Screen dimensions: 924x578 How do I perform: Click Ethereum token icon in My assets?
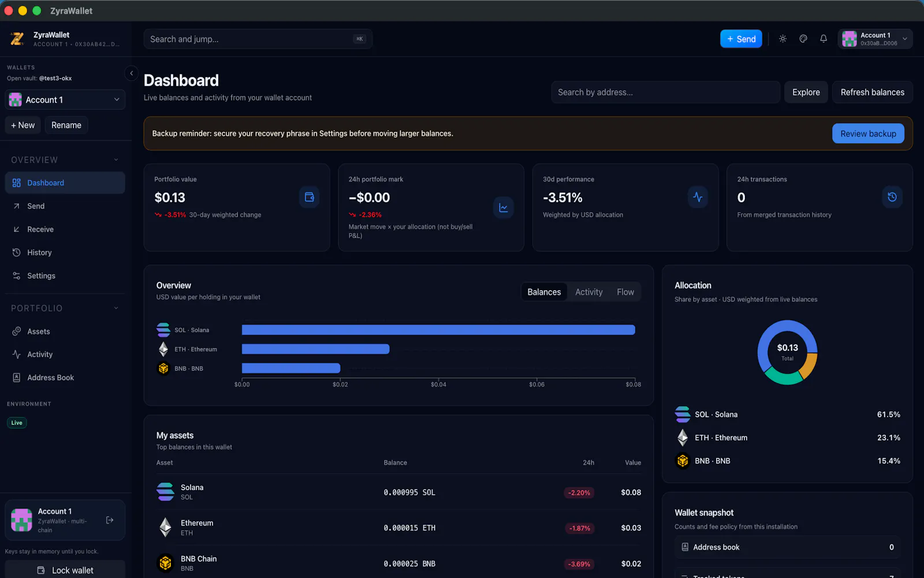click(165, 527)
